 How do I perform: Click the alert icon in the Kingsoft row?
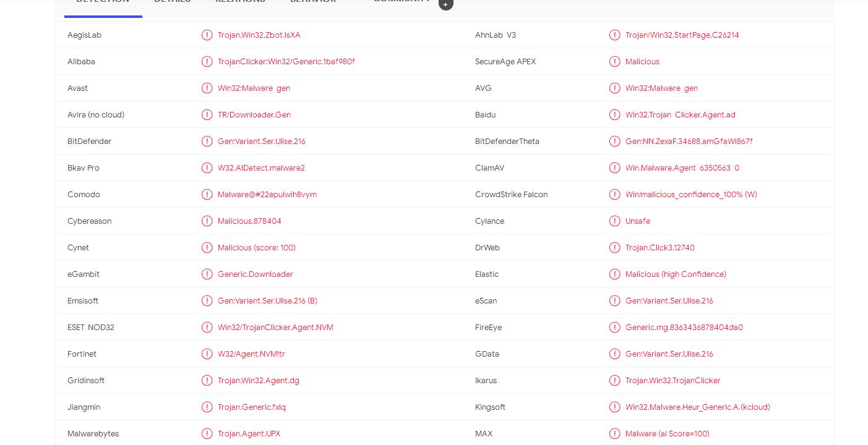point(615,407)
